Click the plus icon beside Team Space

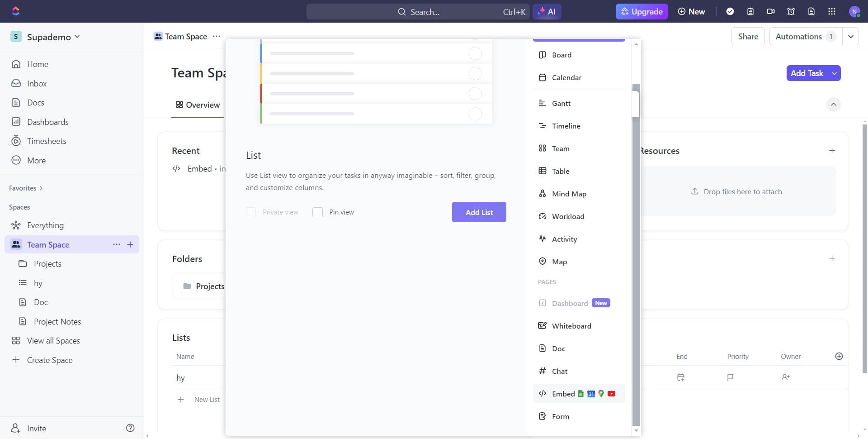(x=130, y=244)
